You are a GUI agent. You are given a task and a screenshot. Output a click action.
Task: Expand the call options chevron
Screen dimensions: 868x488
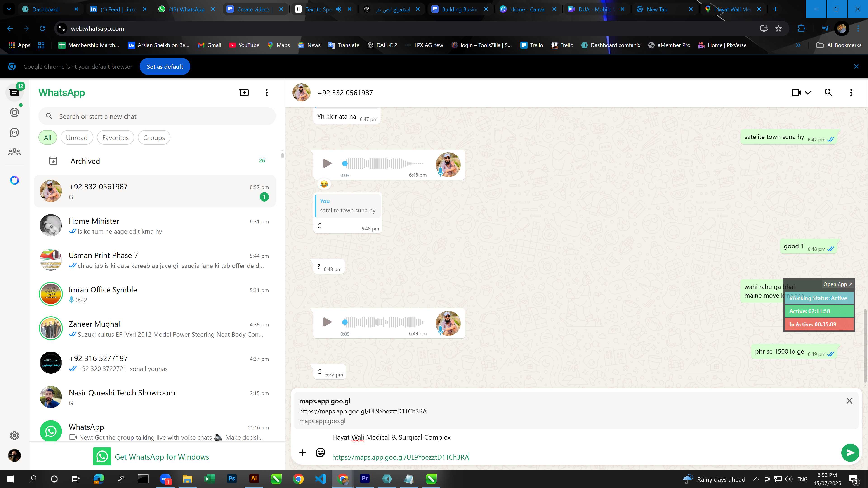click(808, 93)
